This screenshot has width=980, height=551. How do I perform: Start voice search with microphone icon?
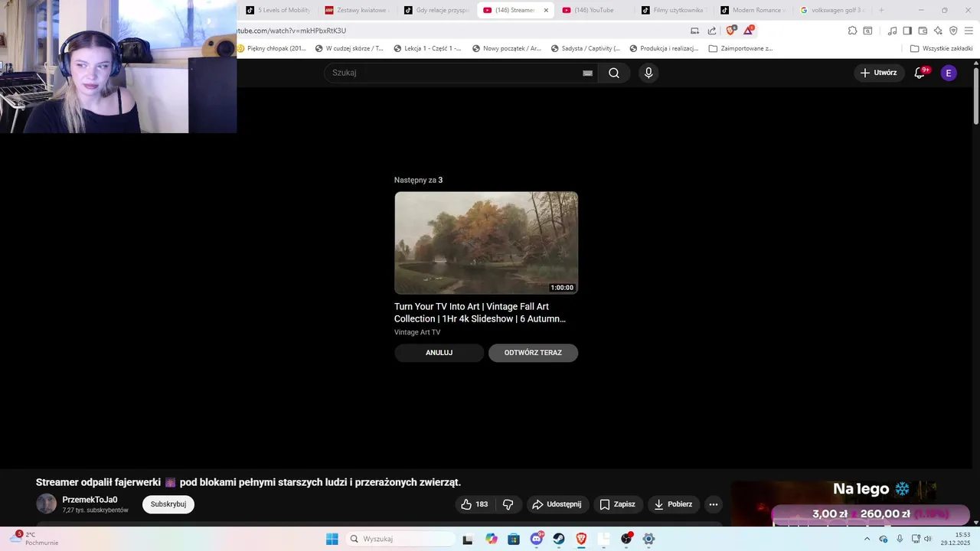pyautogui.click(x=648, y=73)
